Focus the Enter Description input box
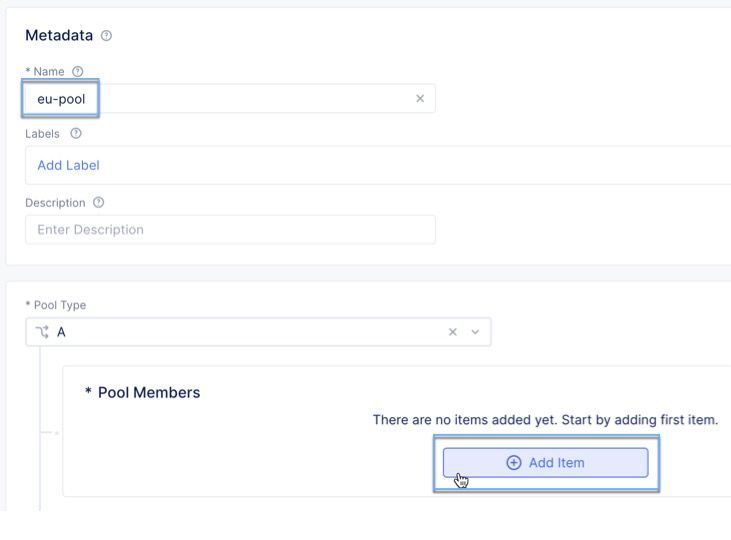This screenshot has width=731, height=540. pos(230,230)
